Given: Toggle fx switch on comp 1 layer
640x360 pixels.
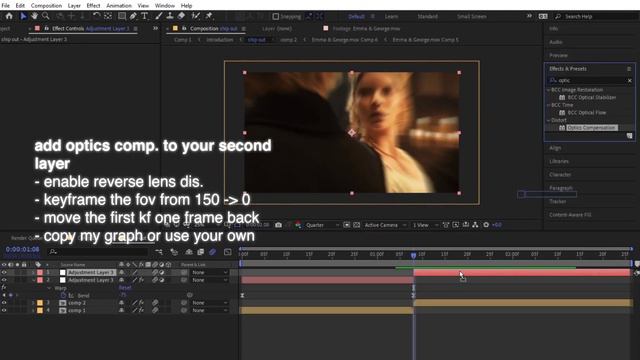Looking at the screenshot, I should coord(141,311).
